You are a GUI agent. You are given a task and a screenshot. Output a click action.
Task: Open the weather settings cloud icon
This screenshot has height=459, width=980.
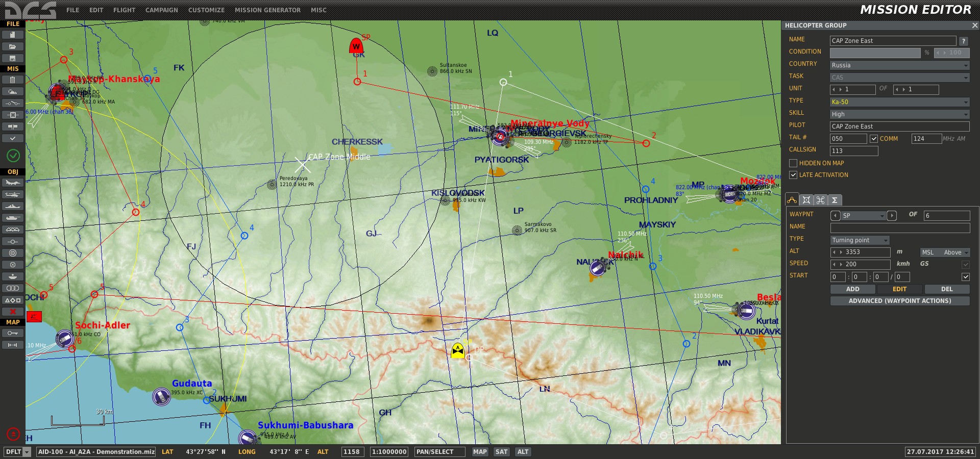coord(13,92)
